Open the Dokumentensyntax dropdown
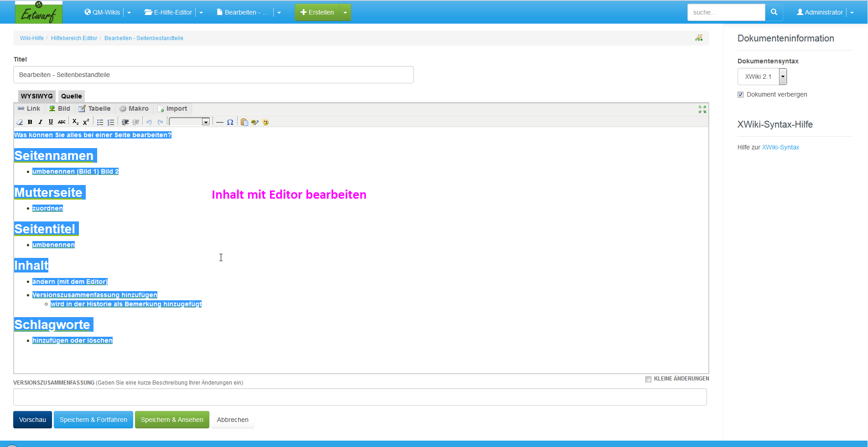868x447 pixels. pyautogui.click(x=783, y=77)
